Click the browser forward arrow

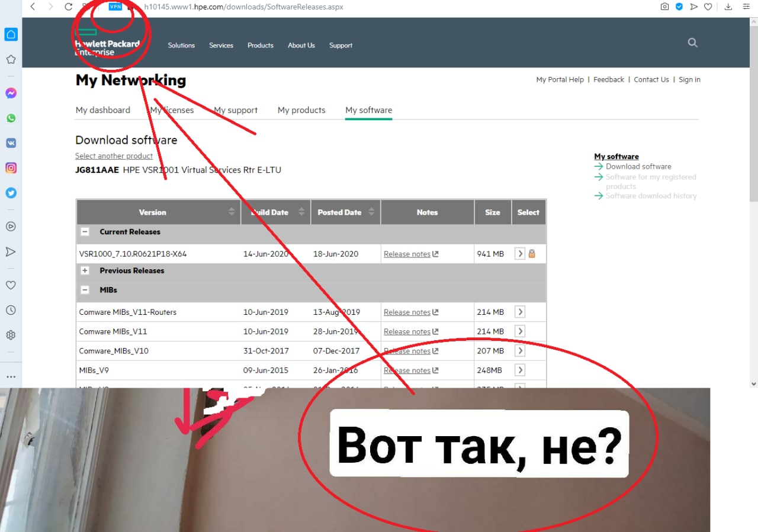pos(50,7)
